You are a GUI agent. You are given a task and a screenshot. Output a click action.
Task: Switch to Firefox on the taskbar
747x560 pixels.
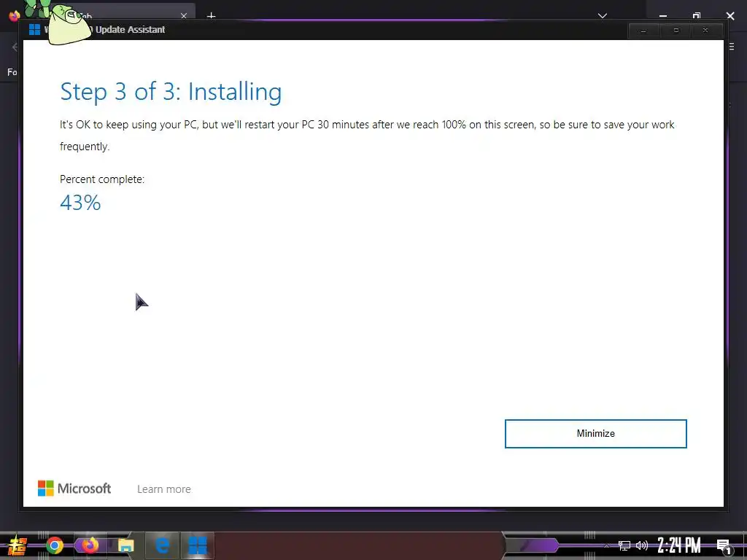90,545
